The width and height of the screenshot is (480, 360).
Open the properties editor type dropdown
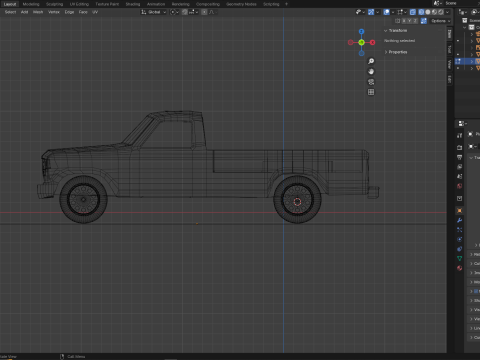463,123
